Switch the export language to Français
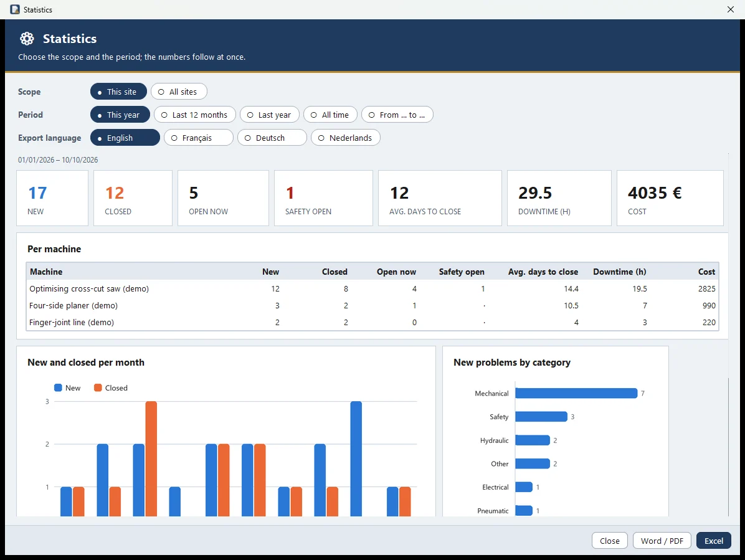 pyautogui.click(x=199, y=138)
